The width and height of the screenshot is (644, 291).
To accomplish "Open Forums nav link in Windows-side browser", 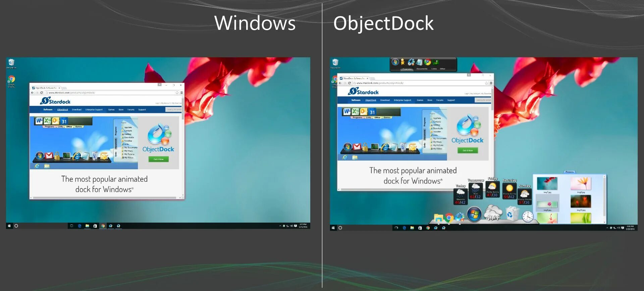I will (131, 110).
